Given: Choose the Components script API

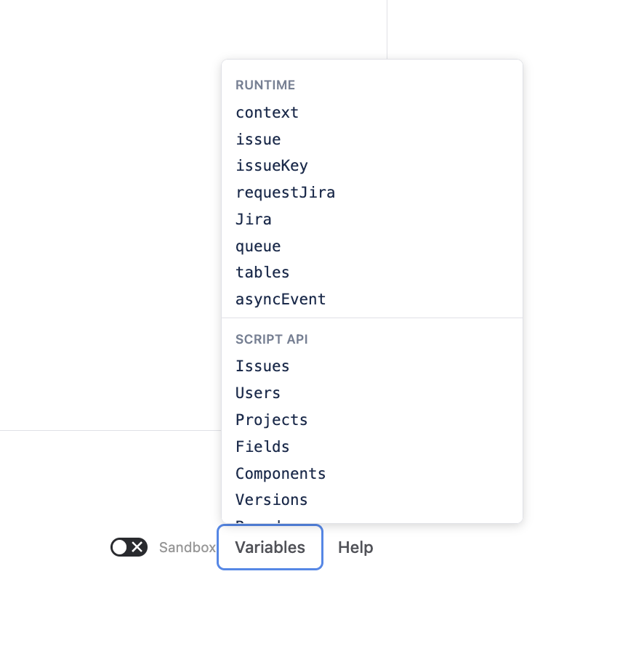Looking at the screenshot, I should coord(281,474).
